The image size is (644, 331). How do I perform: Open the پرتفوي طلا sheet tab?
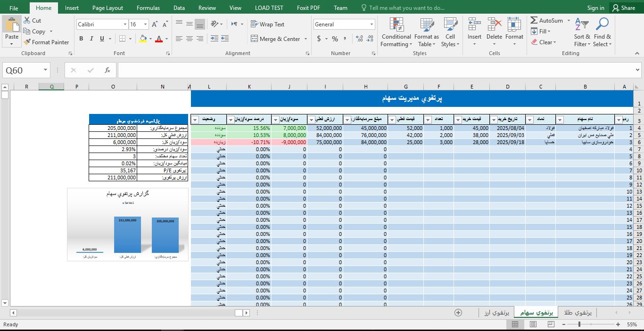tap(578, 313)
